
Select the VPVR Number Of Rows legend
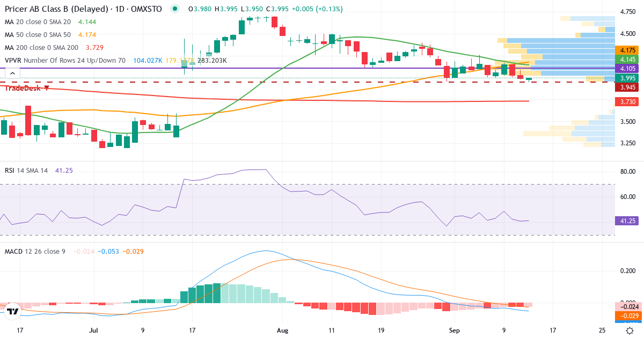click(x=65, y=61)
